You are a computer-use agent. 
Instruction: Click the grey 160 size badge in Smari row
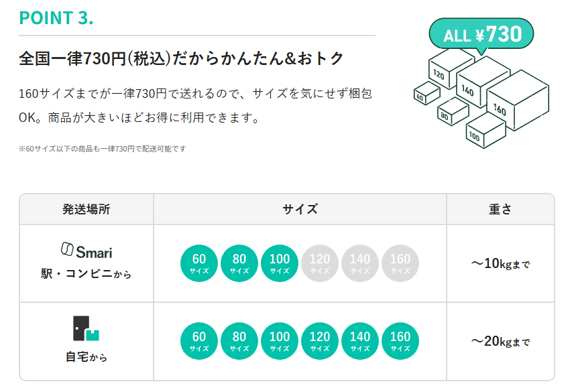tap(400, 263)
